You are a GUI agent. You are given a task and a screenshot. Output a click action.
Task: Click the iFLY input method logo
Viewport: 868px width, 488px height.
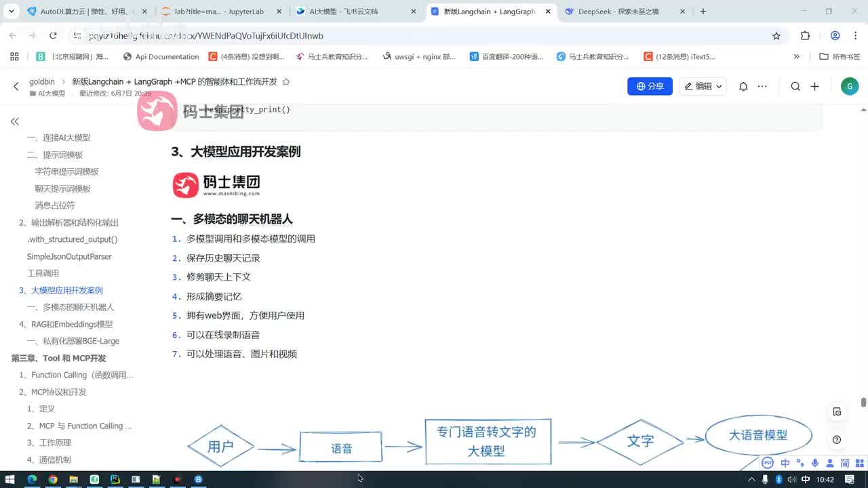click(x=768, y=463)
